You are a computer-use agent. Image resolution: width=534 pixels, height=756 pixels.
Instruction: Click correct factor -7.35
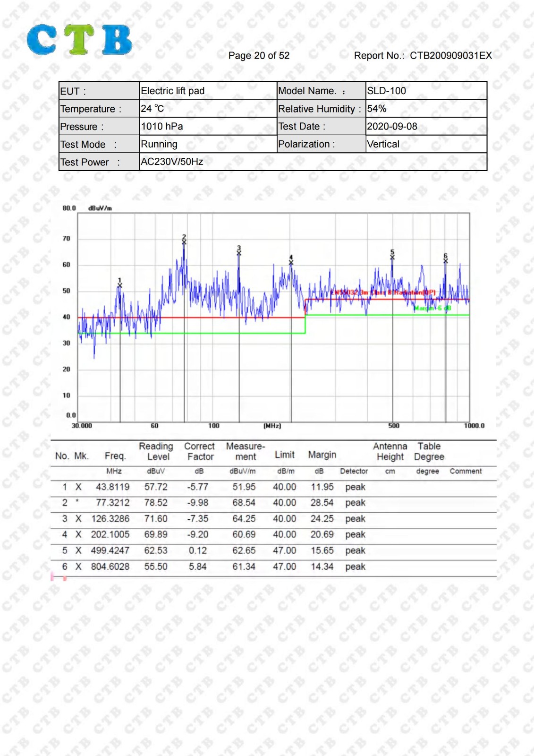pos(197,518)
